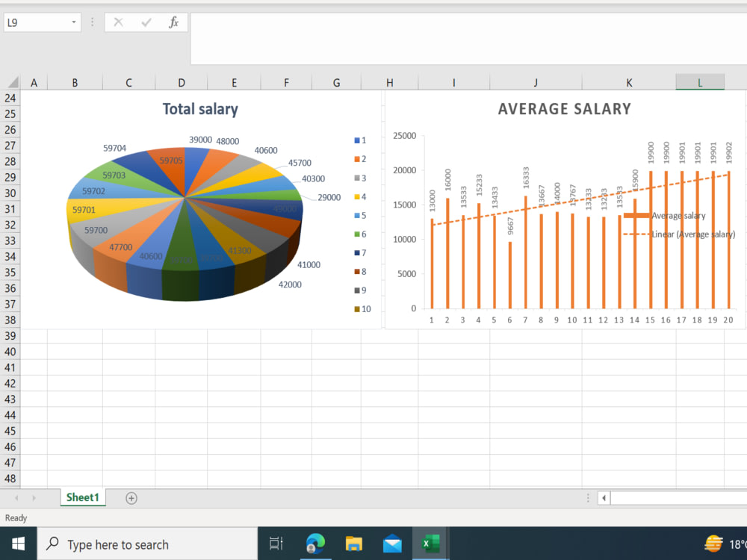Click legend entry 2 orange swatch
The image size is (747, 560).
pyautogui.click(x=357, y=159)
